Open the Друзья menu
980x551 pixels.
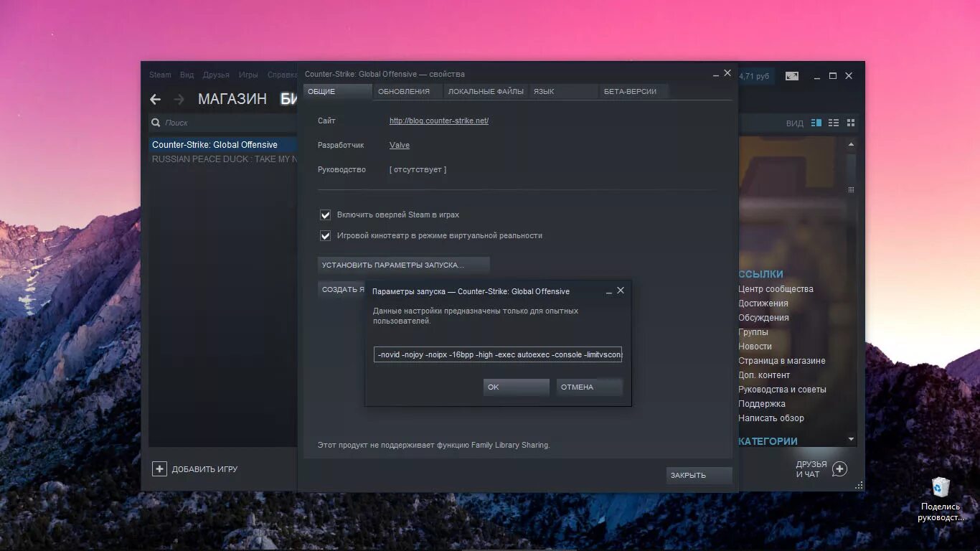216,75
